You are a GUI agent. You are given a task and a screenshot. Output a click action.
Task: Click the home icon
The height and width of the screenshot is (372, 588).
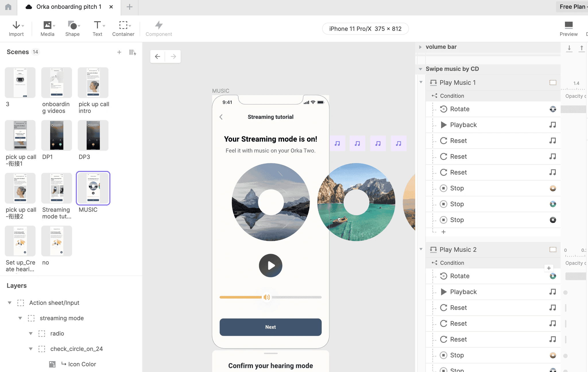click(x=8, y=7)
